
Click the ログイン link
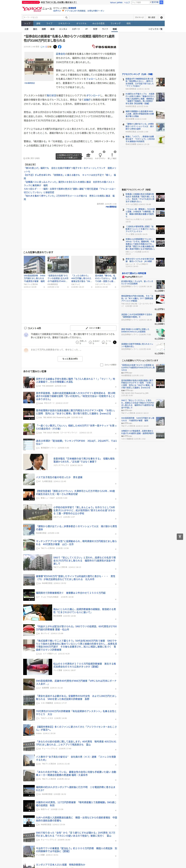[57, 11]
